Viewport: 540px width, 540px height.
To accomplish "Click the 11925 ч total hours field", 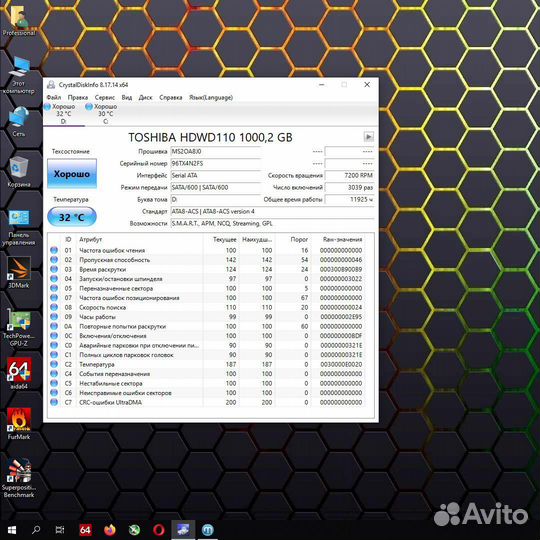I will (349, 200).
